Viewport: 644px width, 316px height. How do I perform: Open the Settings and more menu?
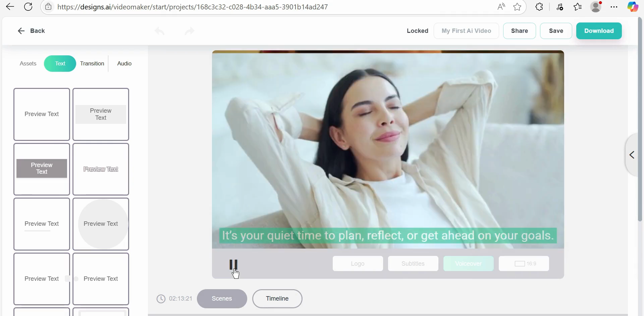tap(614, 7)
